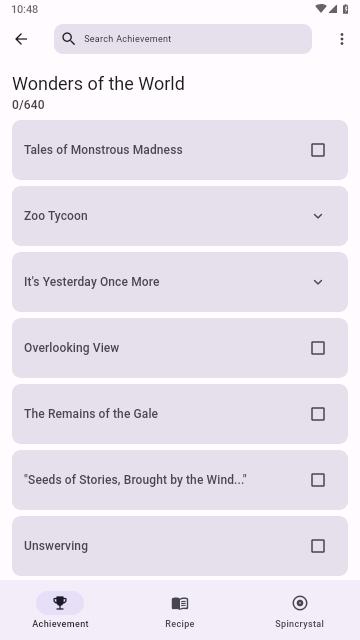Tap the Spincrystal disc icon

pos(300,602)
